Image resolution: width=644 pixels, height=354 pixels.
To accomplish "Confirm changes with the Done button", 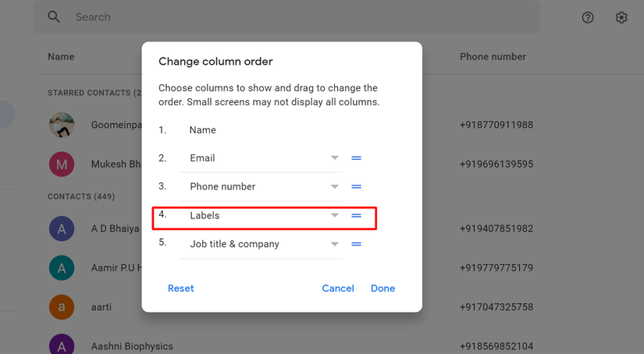I will (x=382, y=289).
